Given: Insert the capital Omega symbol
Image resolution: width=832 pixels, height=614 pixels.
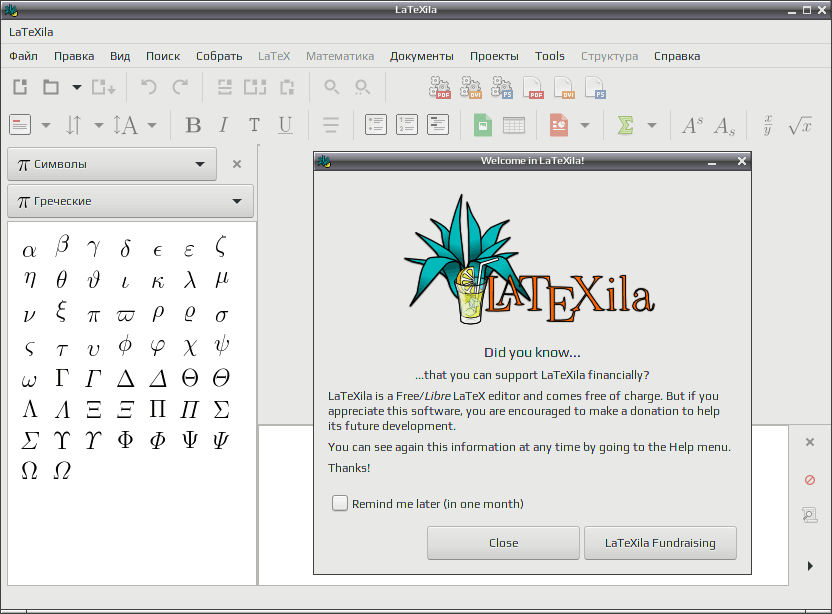Looking at the screenshot, I should tap(29, 470).
